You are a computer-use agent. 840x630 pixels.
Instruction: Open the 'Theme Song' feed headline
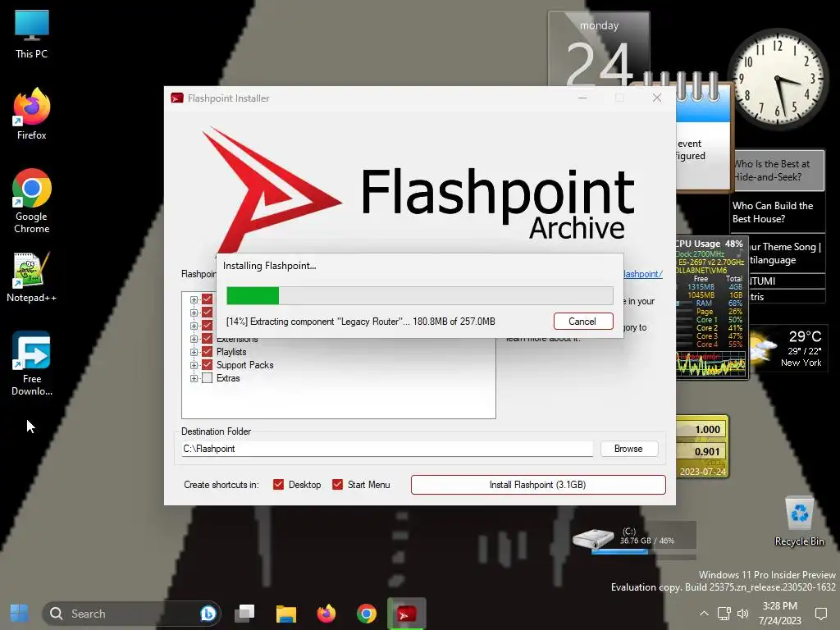[785, 253]
